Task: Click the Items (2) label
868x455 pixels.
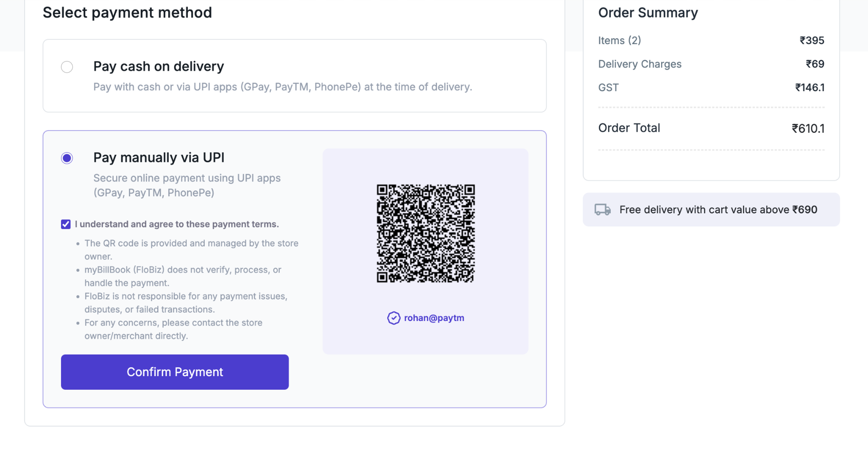Action: [619, 40]
